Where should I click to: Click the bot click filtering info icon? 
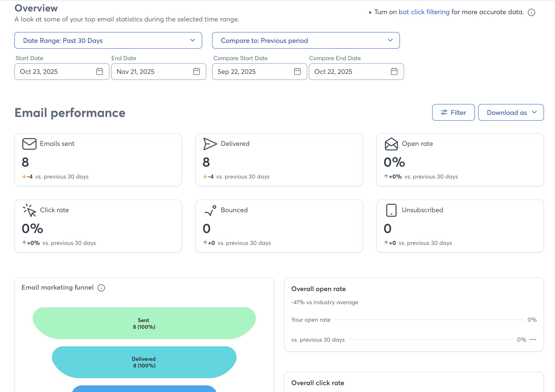click(531, 12)
